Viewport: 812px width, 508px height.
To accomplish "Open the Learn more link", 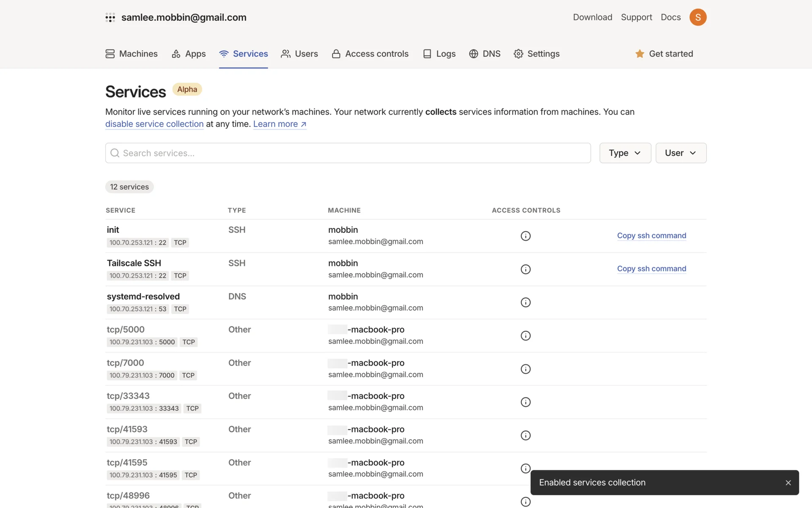I will 280,124.
